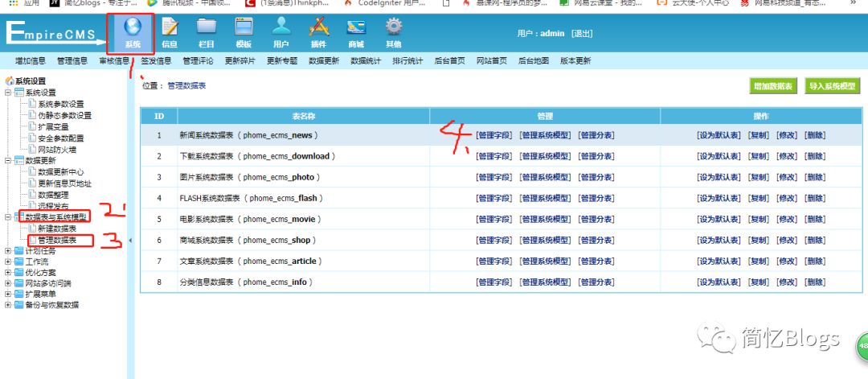Image resolution: width=868 pixels, height=379 pixels.
Task: Open the 商城 shop icon
Action: click(x=355, y=31)
